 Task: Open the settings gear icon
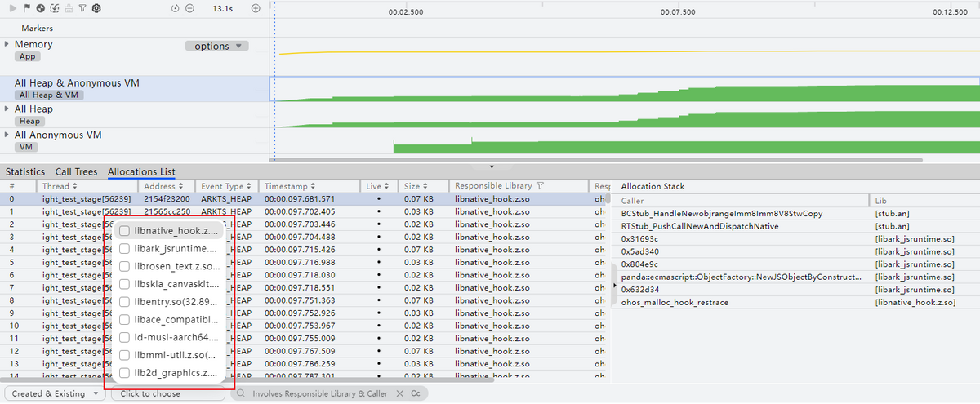coord(96,8)
